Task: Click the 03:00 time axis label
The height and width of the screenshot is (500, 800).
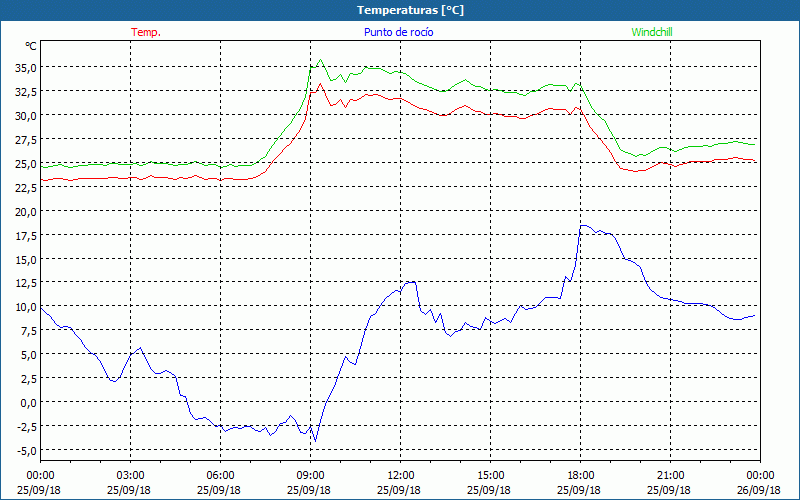Action: 130,476
